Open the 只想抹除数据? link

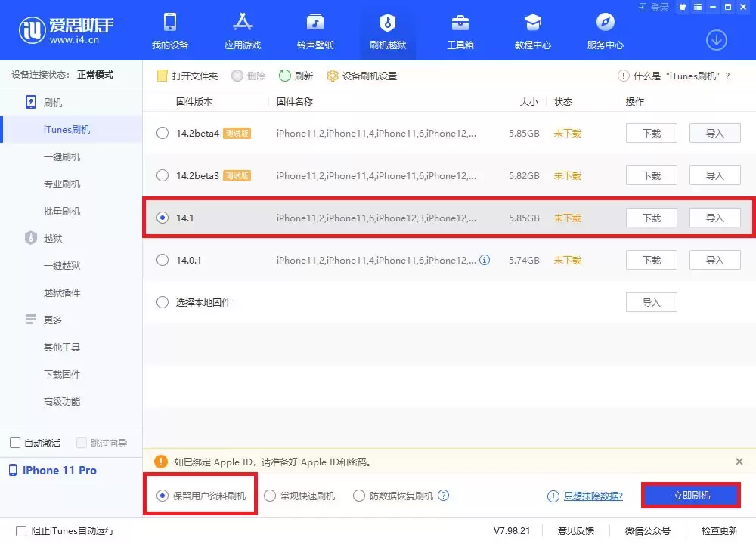click(x=593, y=496)
